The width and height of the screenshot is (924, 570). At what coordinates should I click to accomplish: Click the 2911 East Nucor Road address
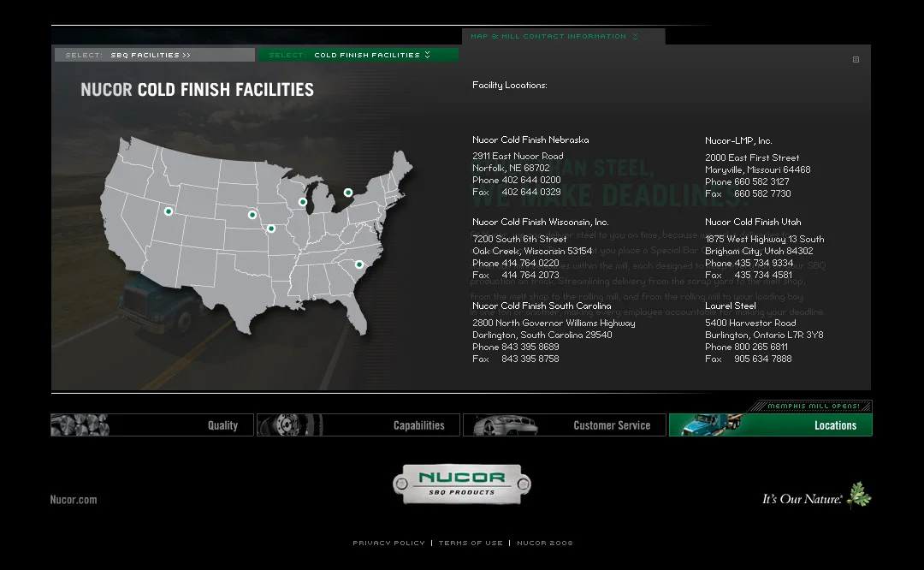coord(518,156)
